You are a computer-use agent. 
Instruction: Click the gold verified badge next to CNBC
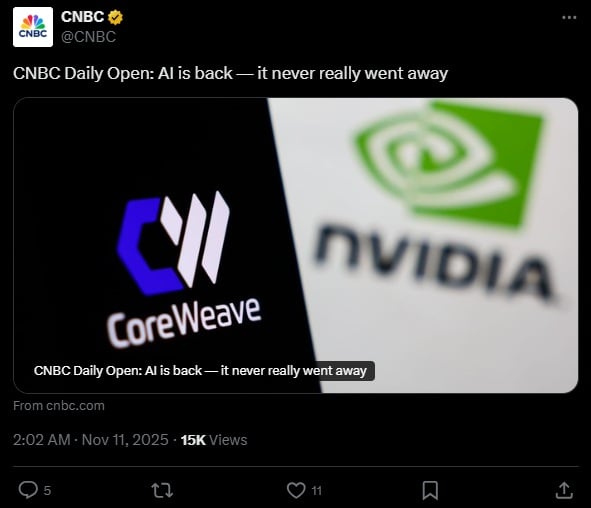[x=115, y=17]
